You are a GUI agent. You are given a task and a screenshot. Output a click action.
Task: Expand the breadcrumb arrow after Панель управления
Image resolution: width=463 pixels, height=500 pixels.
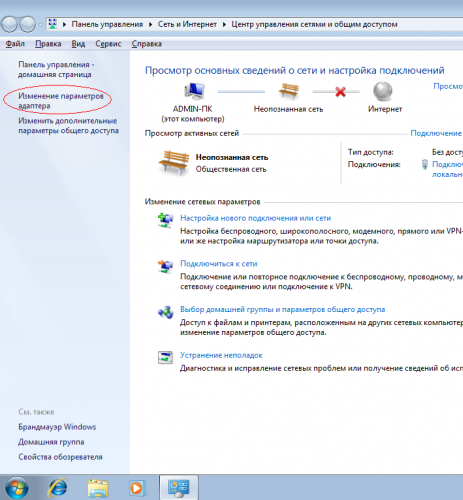tap(151, 24)
